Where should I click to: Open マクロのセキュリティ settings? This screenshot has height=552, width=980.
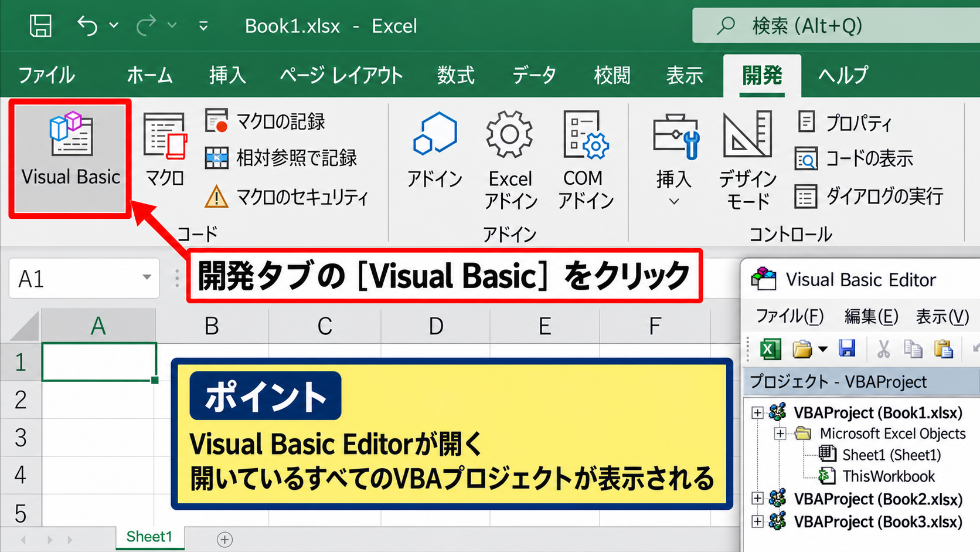[x=287, y=197]
